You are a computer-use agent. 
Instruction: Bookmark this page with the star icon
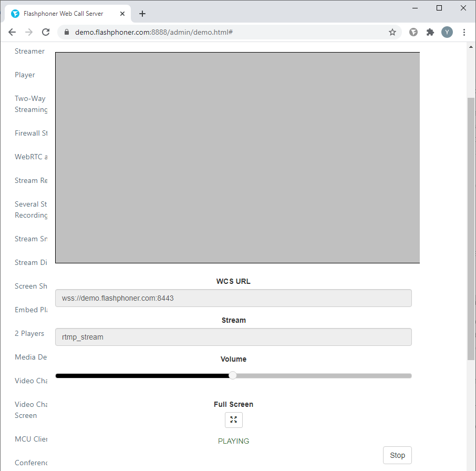pyautogui.click(x=392, y=32)
